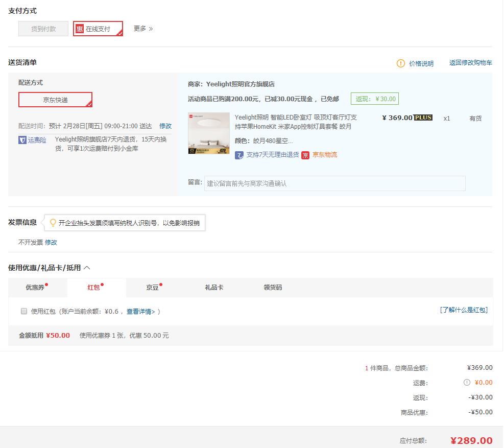Open the Yeelight ceiling lamp thumbnail
Viewport: 504px width, 448px height.
pyautogui.click(x=209, y=133)
